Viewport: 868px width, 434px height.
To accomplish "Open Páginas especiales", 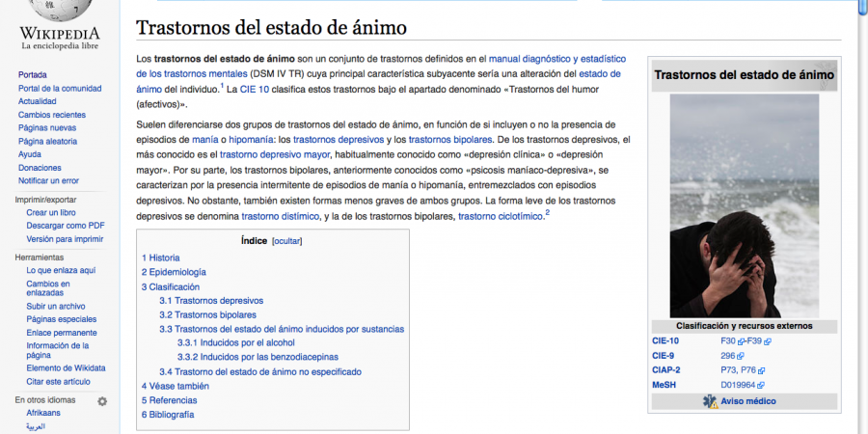I will pos(62,319).
